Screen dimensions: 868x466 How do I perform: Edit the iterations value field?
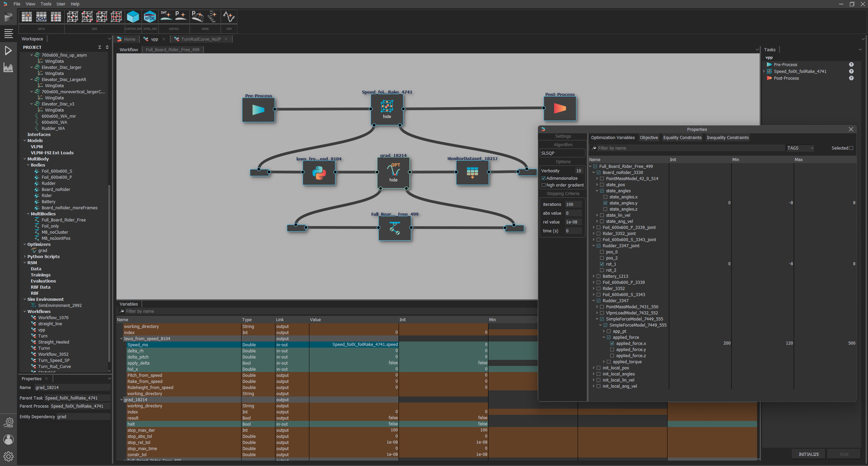(x=573, y=205)
